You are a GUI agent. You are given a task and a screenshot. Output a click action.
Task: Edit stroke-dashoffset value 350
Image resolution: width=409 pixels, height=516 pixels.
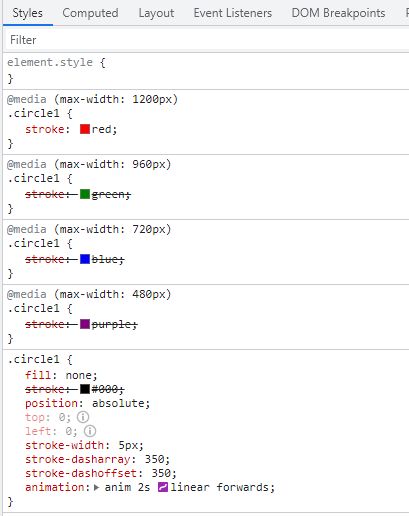click(161, 473)
